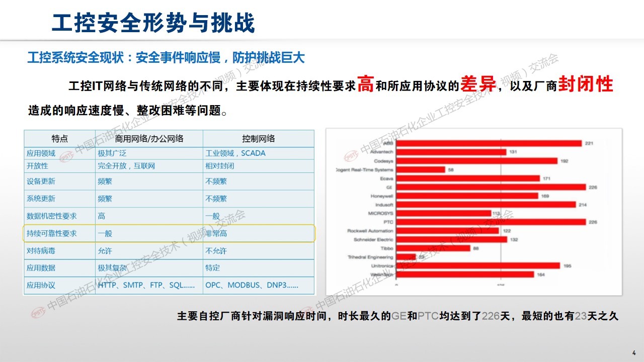This screenshot has width=644, height=362.
Task: Click the GE label on the chart axis
Action: (390, 187)
